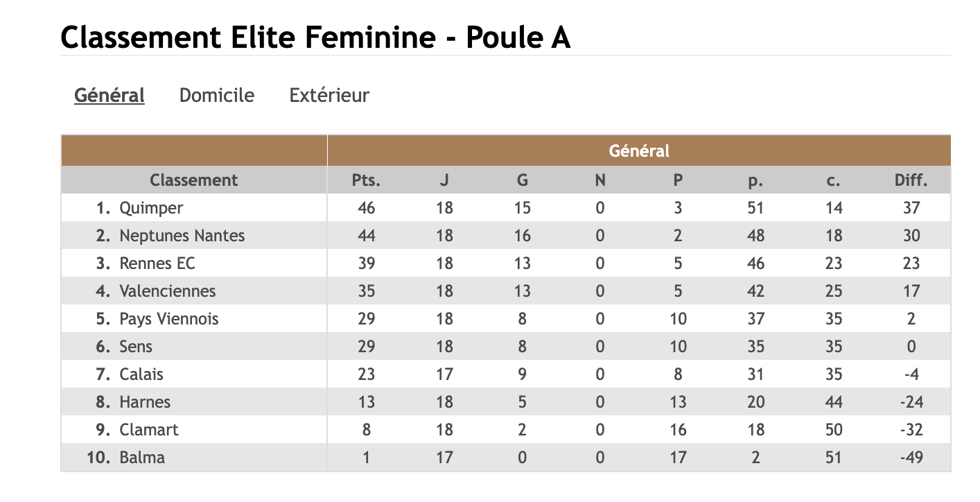This screenshot has height=502, width=980.
Task: Click the Pts. column header
Action: point(366,180)
